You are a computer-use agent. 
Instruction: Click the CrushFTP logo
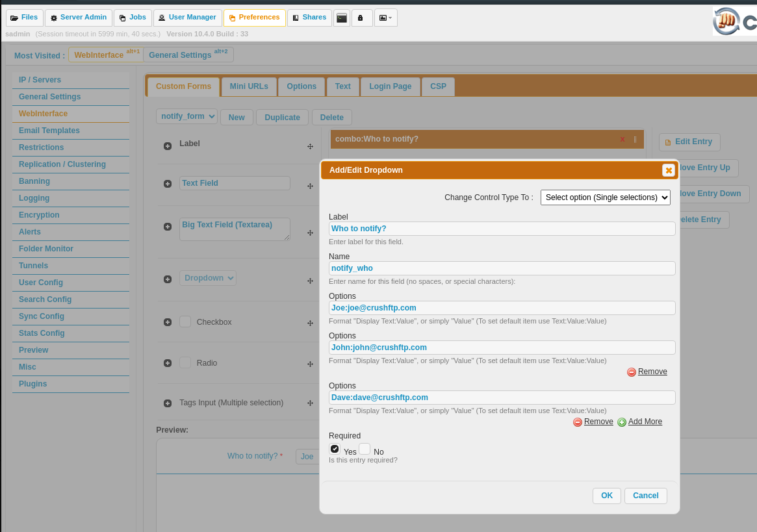[735, 21]
